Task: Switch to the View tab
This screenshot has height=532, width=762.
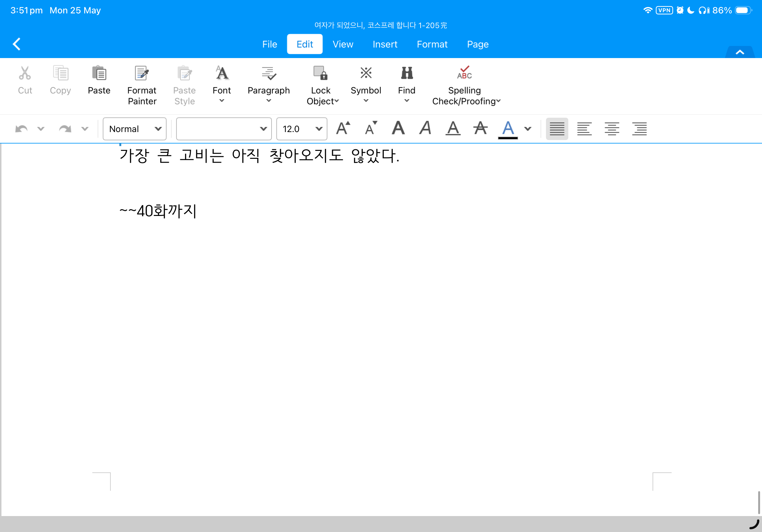Action: click(x=343, y=44)
